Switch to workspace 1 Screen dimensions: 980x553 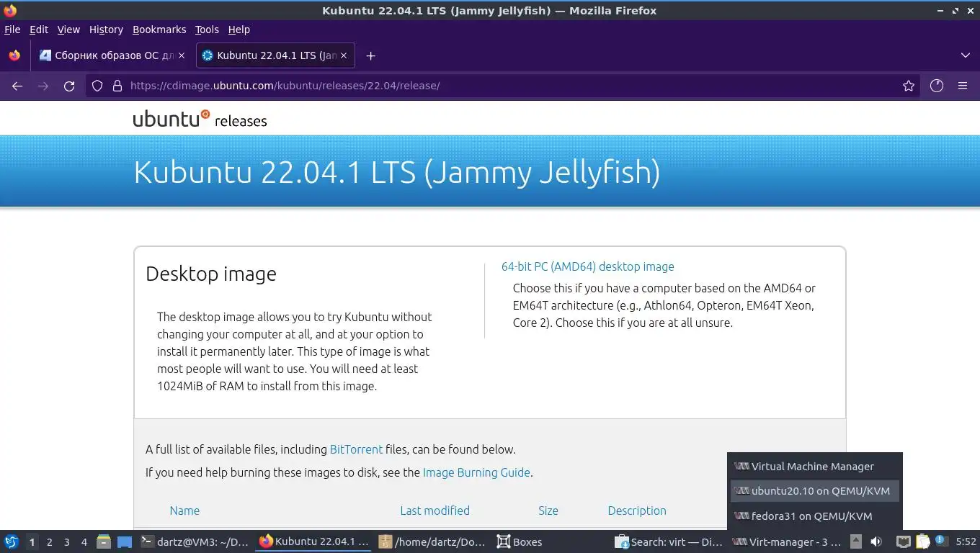32,542
